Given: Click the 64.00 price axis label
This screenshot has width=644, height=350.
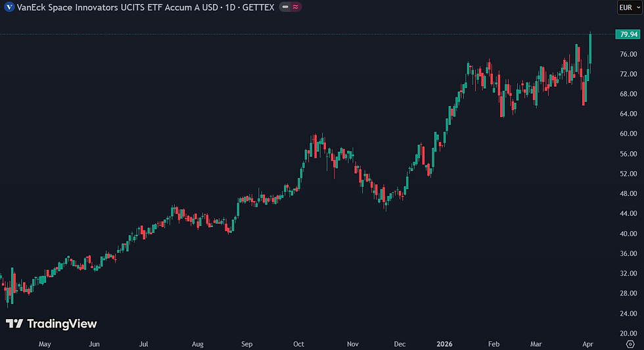Looking at the screenshot, I should coord(628,114).
